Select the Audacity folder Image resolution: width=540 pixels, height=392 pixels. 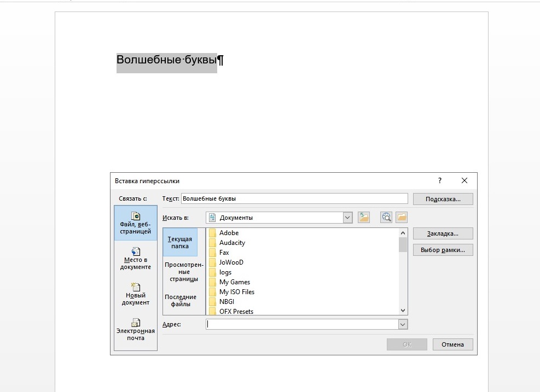[x=227, y=243]
